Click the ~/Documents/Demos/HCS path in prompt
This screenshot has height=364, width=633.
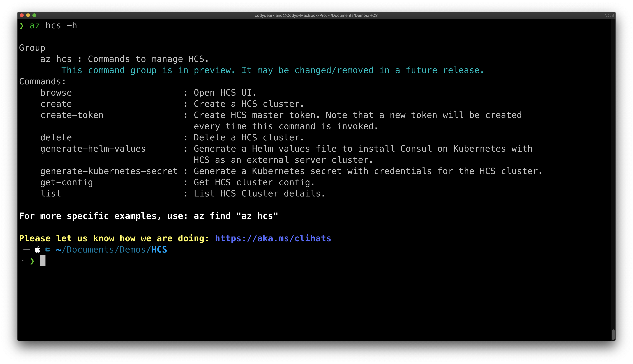click(x=112, y=250)
